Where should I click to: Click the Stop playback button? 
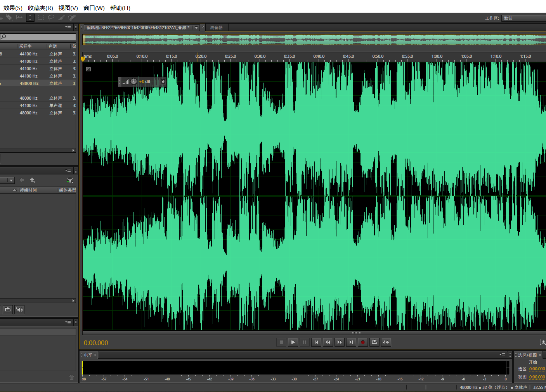(281, 342)
